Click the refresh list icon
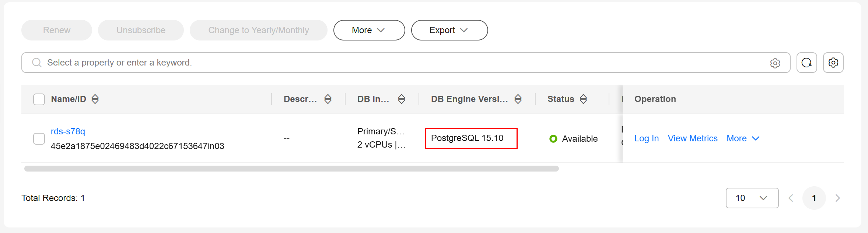 pos(806,63)
